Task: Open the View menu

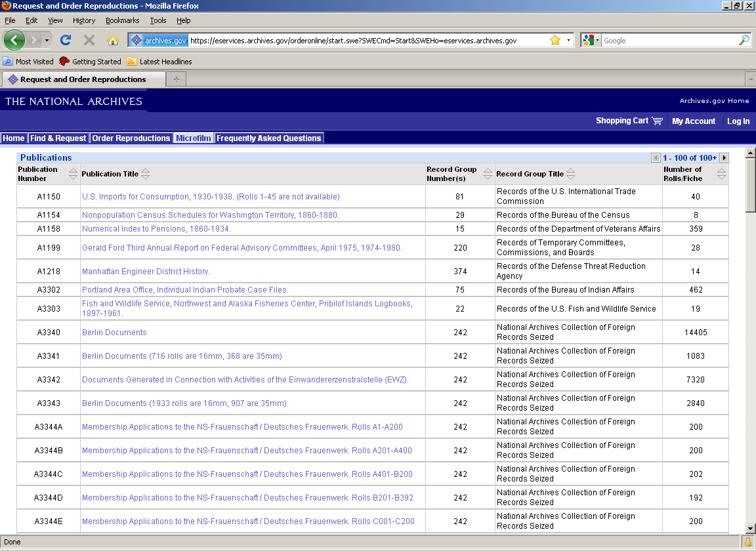Action: [x=55, y=20]
